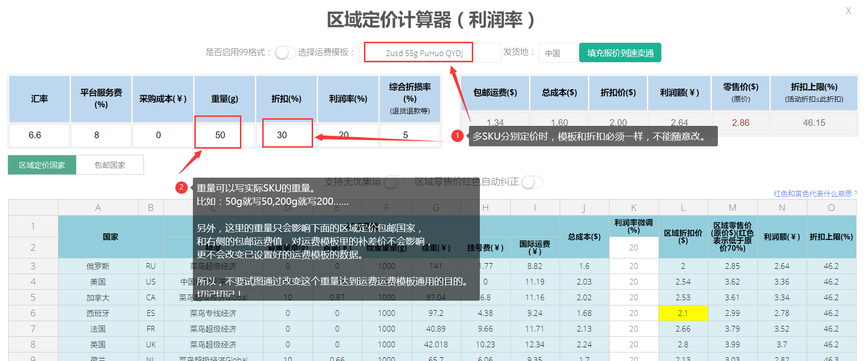Open the 发货地 dropdown showing 中国
This screenshot has height=361, width=868.
point(558,53)
